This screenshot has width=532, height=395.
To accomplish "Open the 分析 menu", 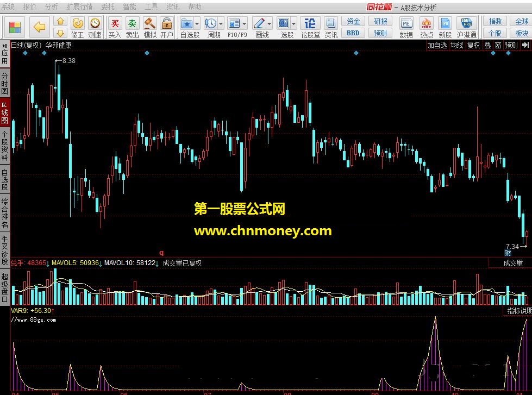I will click(x=51, y=7).
